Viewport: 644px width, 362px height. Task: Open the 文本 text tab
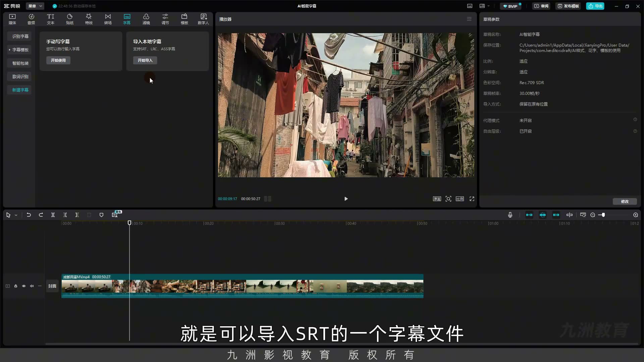(x=50, y=19)
